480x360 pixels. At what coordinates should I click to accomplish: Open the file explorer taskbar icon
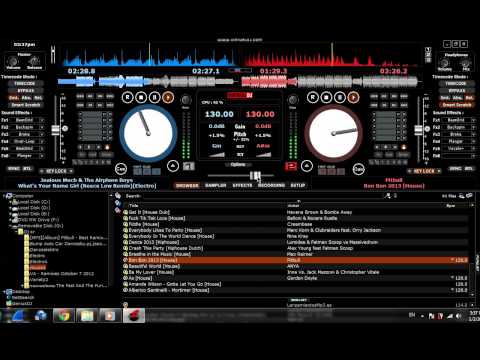point(87,315)
